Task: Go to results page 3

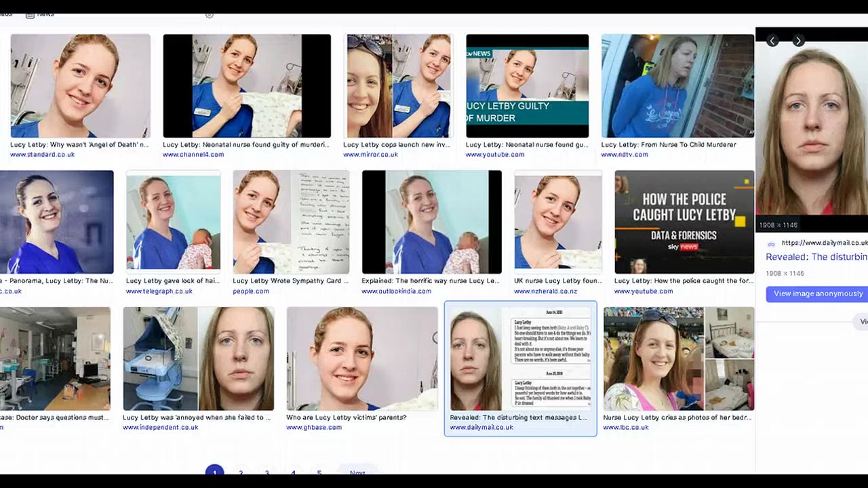Action: [x=267, y=473]
